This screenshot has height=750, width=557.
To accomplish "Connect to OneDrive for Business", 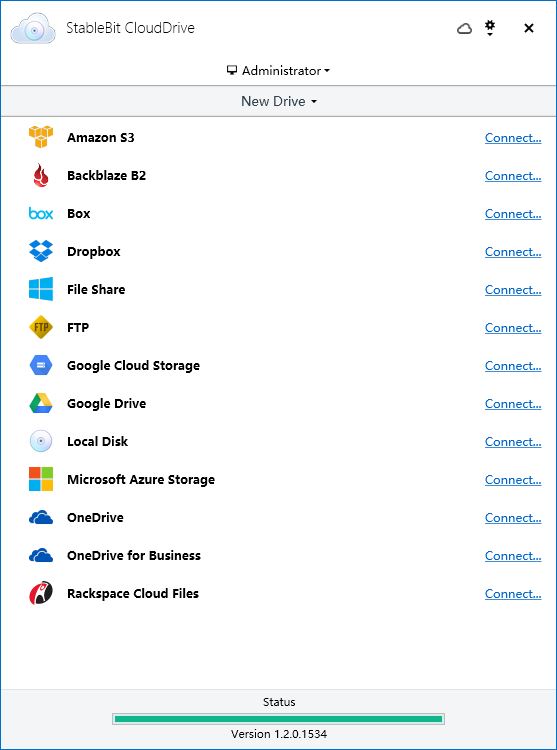I will tap(513, 556).
